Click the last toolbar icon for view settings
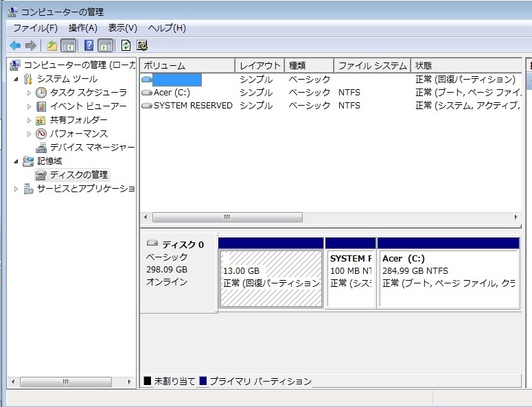Image resolution: width=532 pixels, height=407 pixels. tap(142, 45)
